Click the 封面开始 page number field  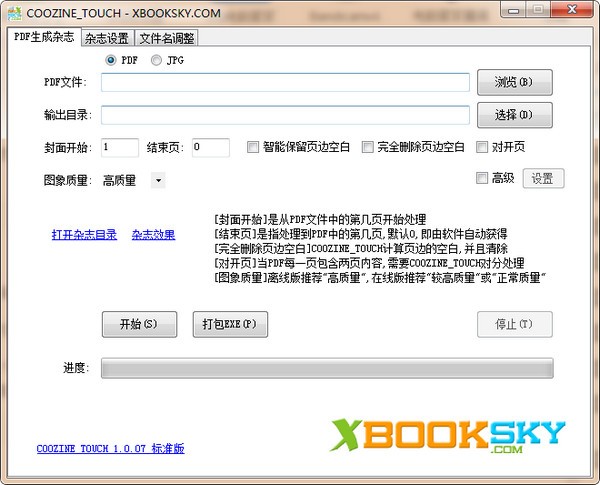[x=120, y=147]
